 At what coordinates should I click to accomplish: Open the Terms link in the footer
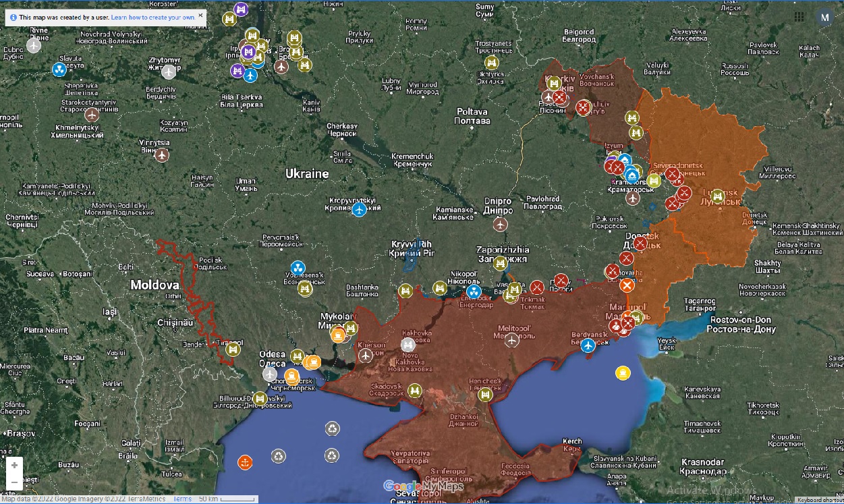click(182, 499)
